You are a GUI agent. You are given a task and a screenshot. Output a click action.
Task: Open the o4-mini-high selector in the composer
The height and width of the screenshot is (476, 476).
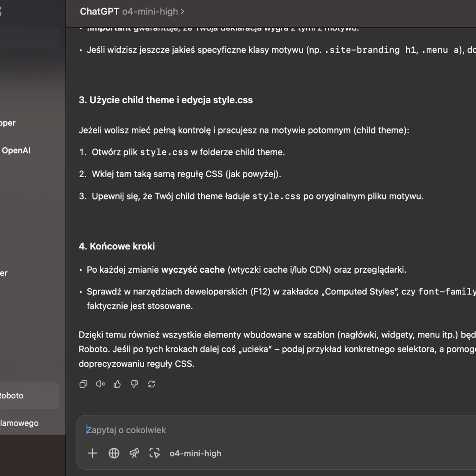195,453
